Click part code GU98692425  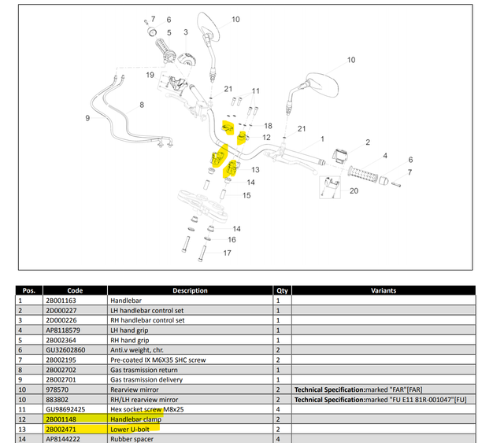65,409
